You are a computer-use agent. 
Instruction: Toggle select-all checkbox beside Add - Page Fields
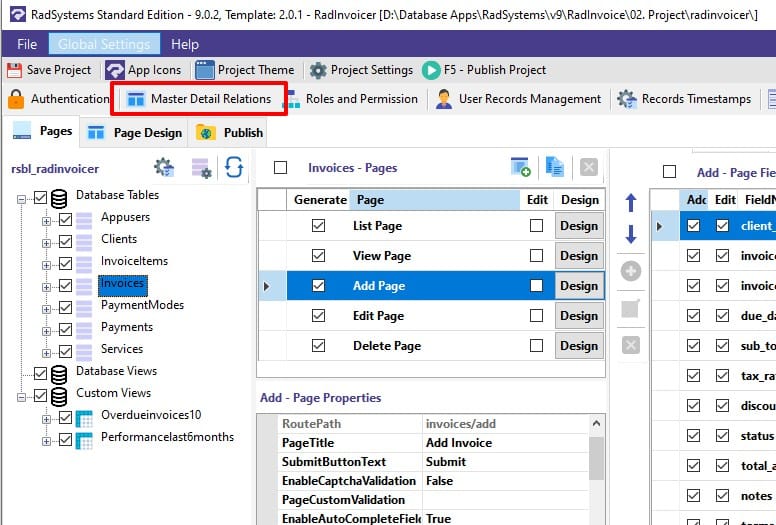point(670,172)
